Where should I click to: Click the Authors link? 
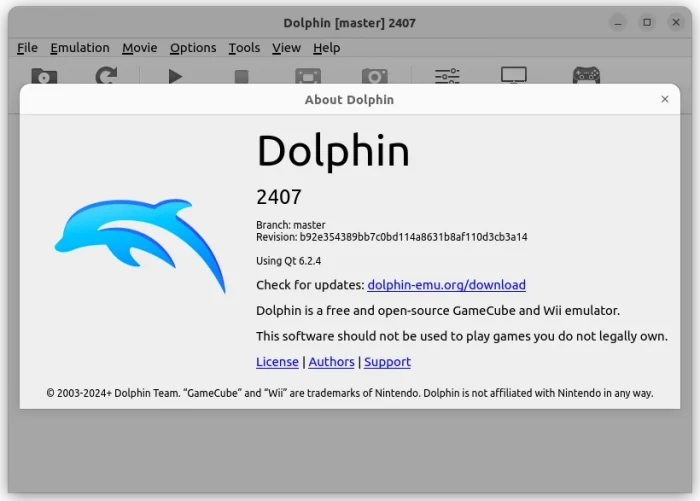tap(331, 362)
